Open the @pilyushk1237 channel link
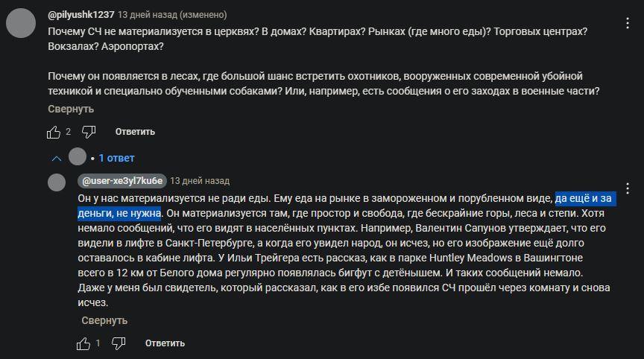 (x=81, y=15)
